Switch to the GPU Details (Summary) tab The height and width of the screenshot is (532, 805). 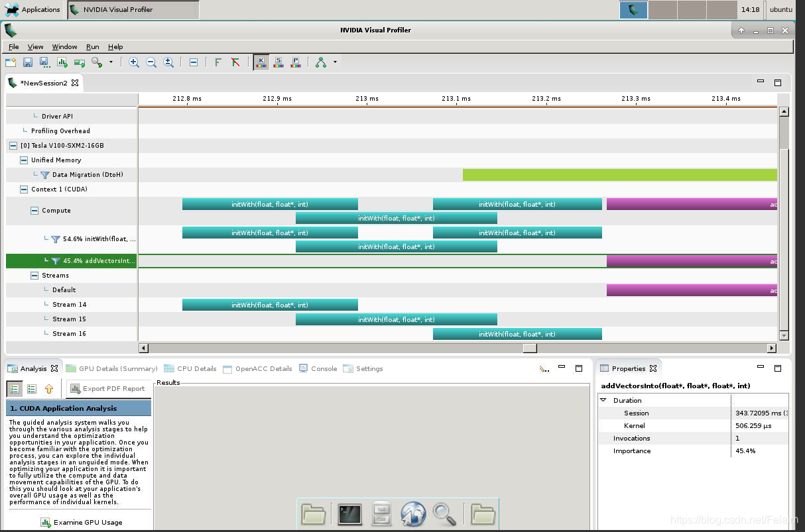click(x=111, y=369)
